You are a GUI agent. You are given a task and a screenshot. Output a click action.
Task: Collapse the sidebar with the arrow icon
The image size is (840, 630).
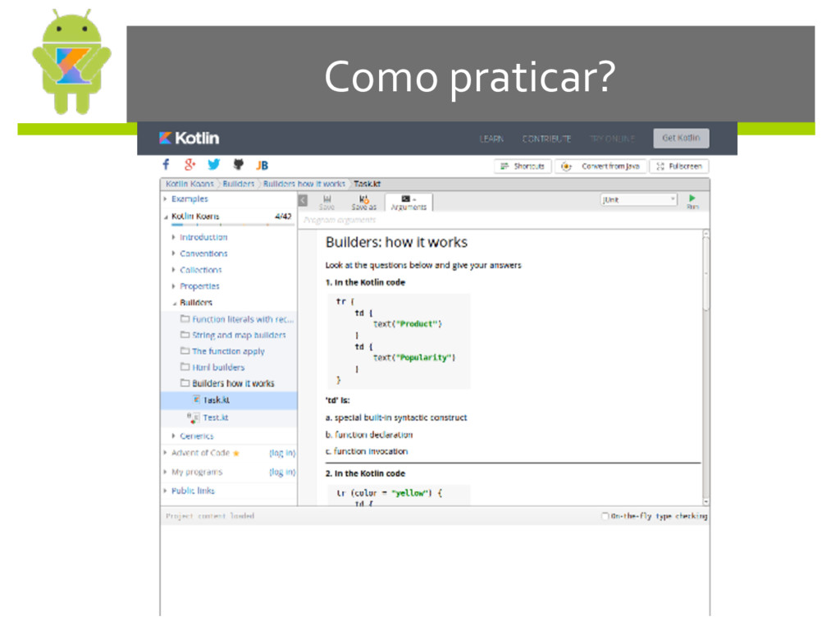pyautogui.click(x=304, y=200)
